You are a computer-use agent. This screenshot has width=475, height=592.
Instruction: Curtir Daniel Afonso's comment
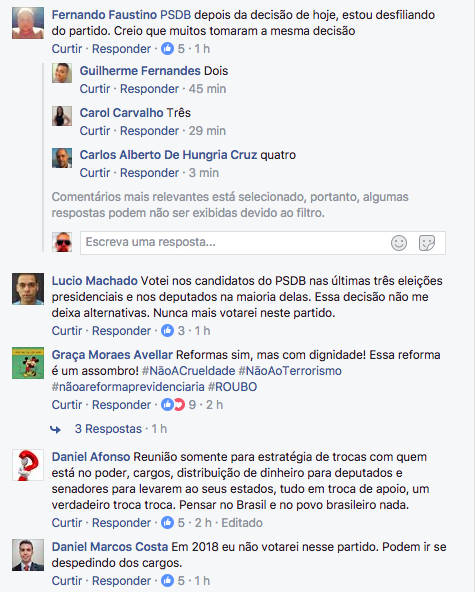pos(66,523)
